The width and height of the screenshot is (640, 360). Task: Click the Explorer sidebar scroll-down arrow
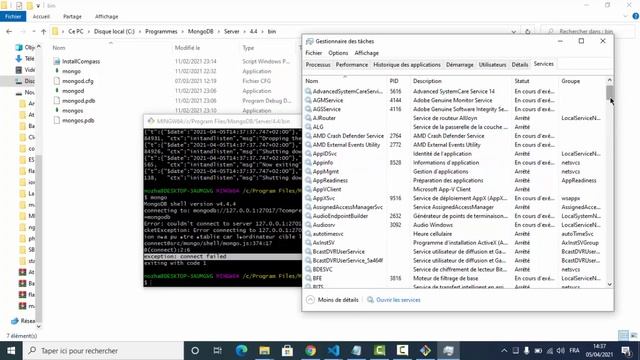(39, 326)
